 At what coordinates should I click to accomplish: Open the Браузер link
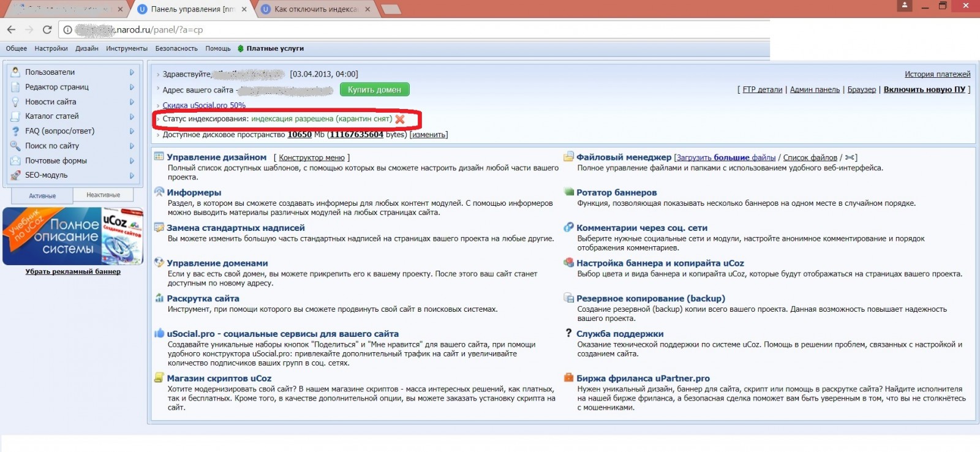coord(862,89)
